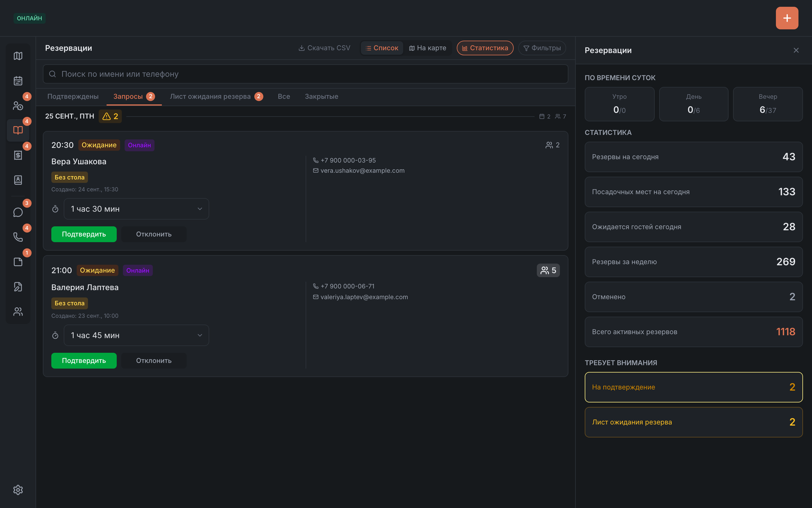Select the Закрытые tab

[321, 97]
